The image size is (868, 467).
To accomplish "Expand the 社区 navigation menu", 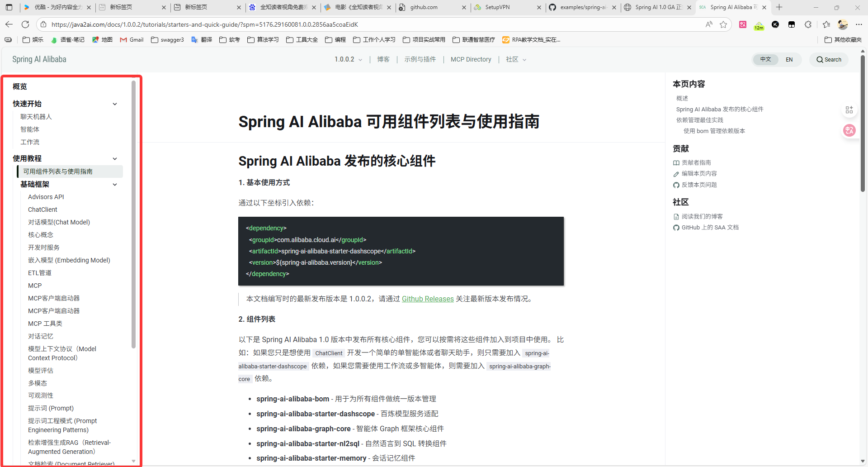I will (516, 59).
